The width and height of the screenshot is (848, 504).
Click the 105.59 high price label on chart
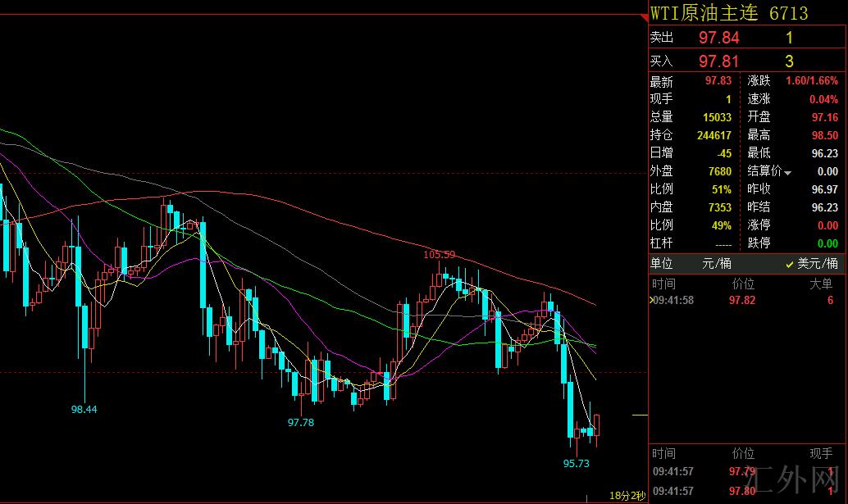click(439, 254)
